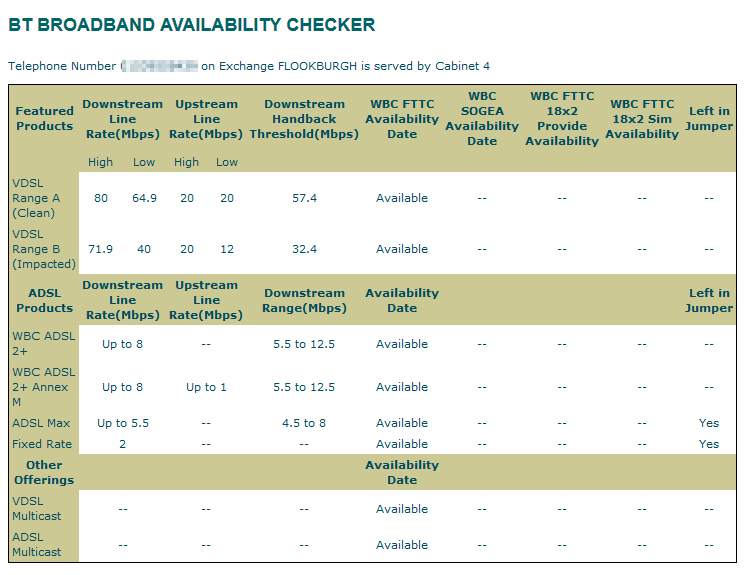Select the 12 upstream low value

click(x=227, y=249)
